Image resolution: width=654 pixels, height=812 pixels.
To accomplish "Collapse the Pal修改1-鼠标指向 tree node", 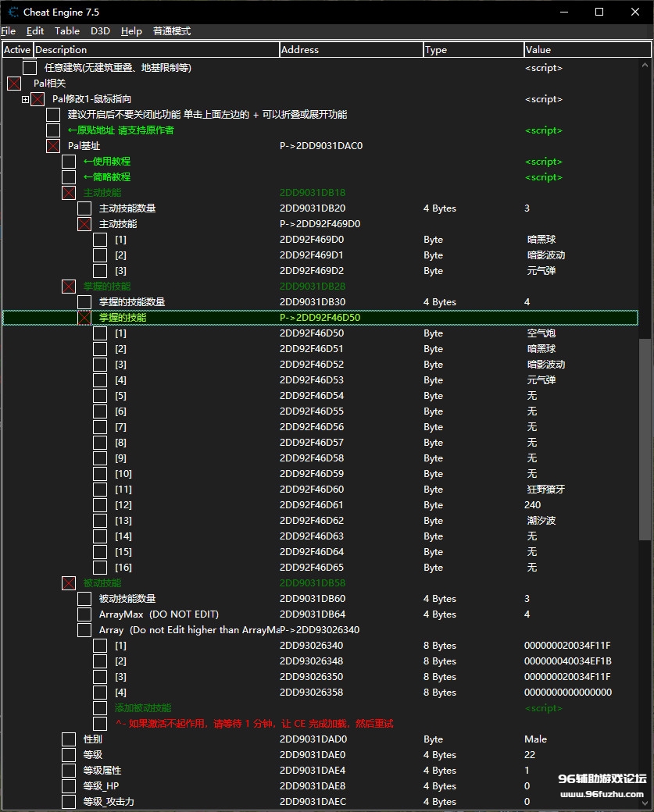I will (25, 99).
